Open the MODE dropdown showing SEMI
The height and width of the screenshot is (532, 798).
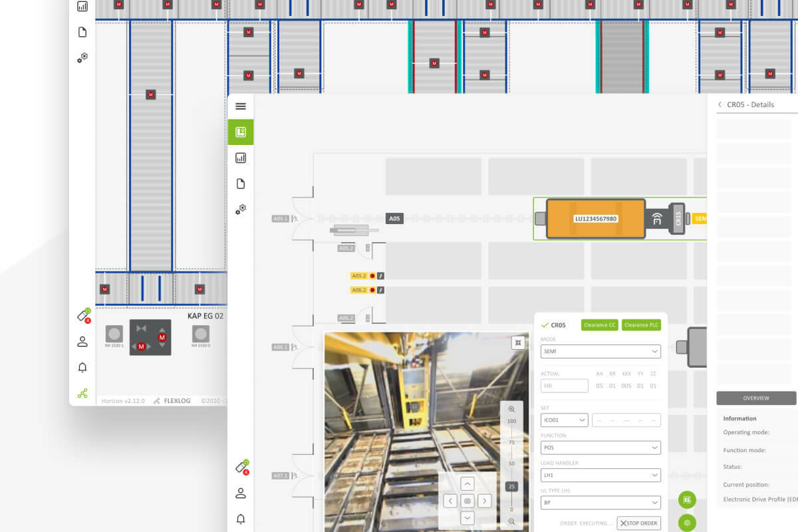tap(600, 351)
